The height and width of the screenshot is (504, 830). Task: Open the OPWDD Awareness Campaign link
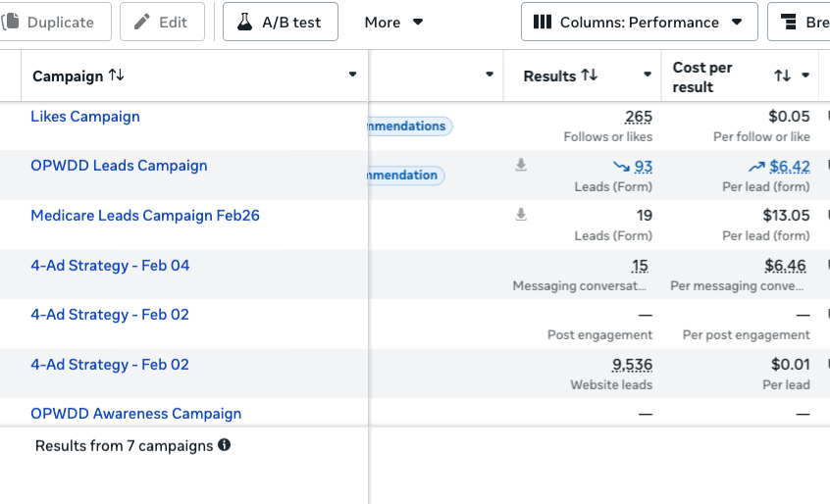[135, 414]
